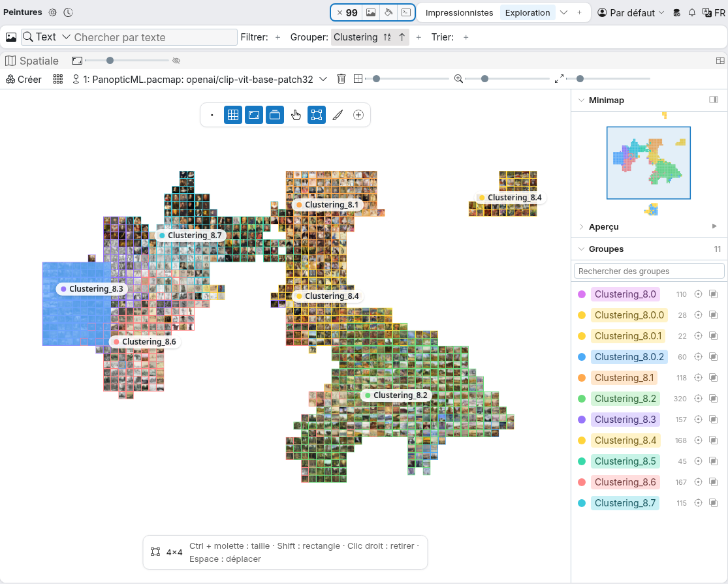Open the map grid list icon beside Créer
The height and width of the screenshot is (584, 728).
[x=58, y=80]
